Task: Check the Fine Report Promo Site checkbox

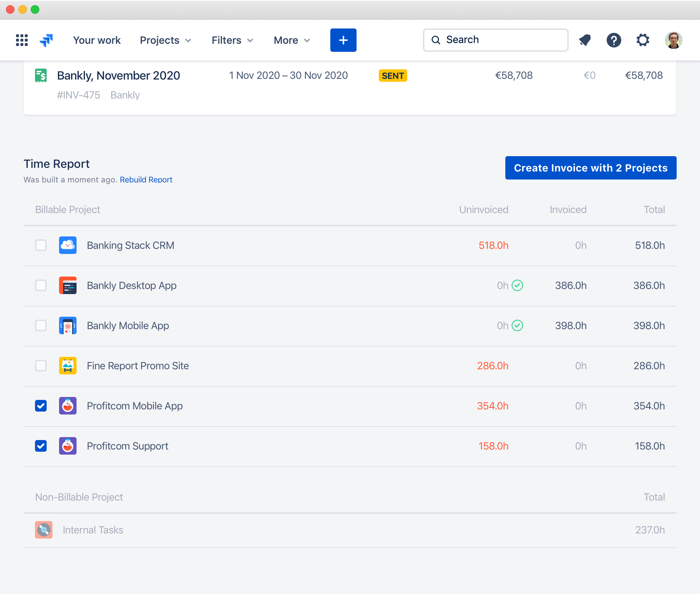Action: tap(41, 366)
